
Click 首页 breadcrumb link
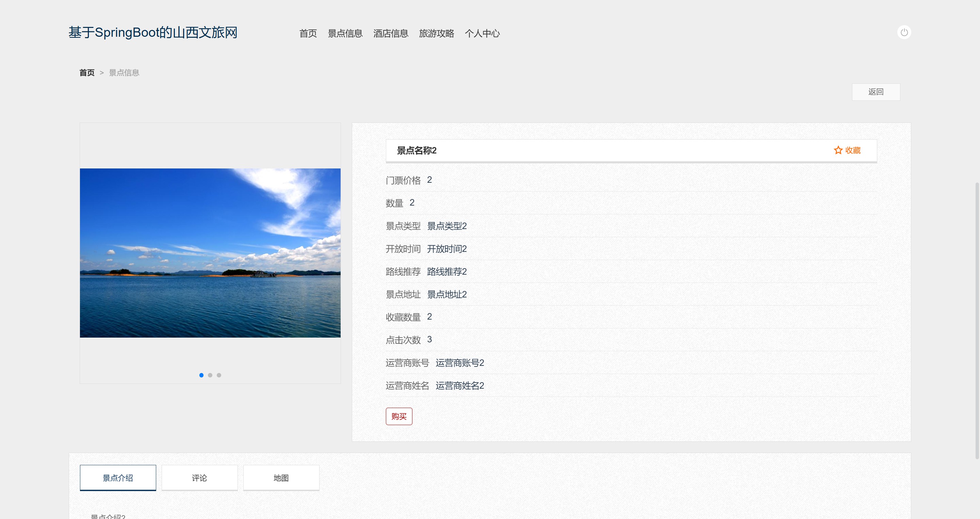pyautogui.click(x=87, y=73)
